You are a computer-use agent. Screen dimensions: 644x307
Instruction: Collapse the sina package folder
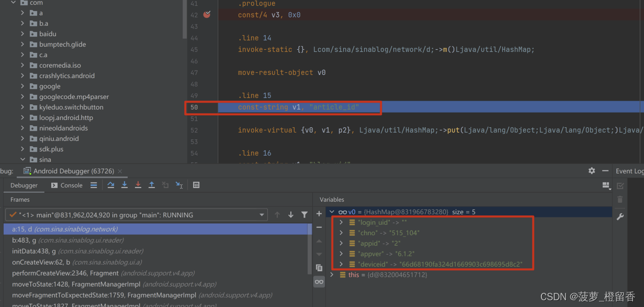click(x=22, y=159)
